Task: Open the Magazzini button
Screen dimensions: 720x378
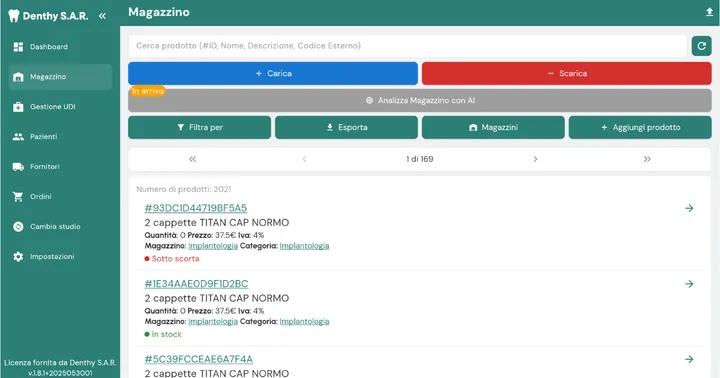Action: point(493,127)
